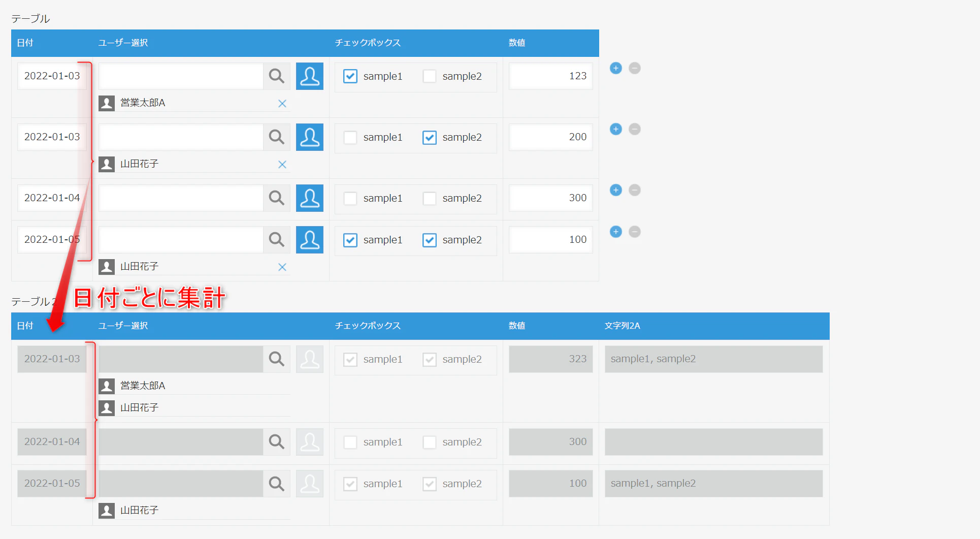Remove 山田花子 from first table's 2022-01-05 row
Image resolution: width=980 pixels, height=539 pixels.
click(282, 267)
